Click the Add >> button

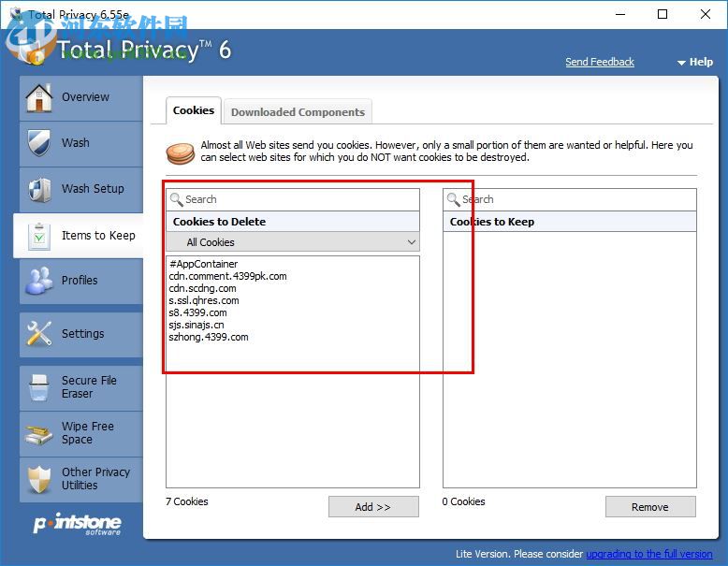point(373,506)
